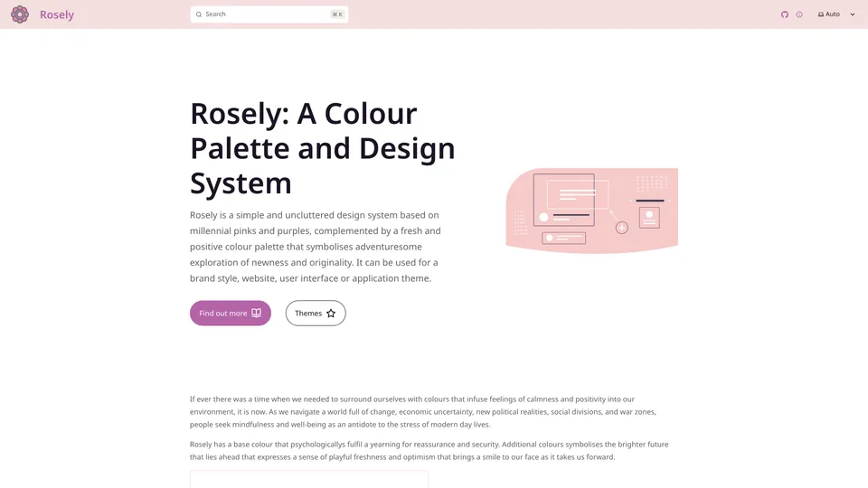Click the search magnifier icon
Image resolution: width=868 pixels, height=488 pixels.
[199, 14]
